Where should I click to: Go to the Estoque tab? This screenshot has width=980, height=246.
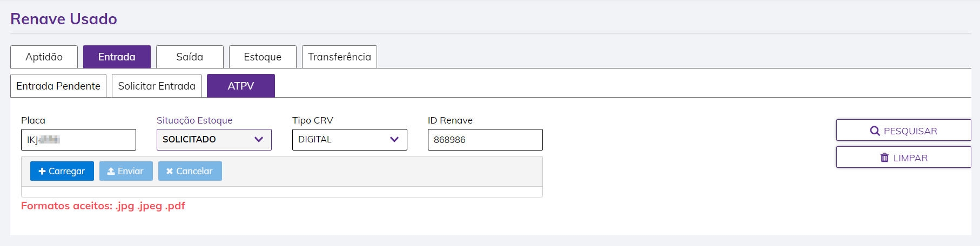263,57
